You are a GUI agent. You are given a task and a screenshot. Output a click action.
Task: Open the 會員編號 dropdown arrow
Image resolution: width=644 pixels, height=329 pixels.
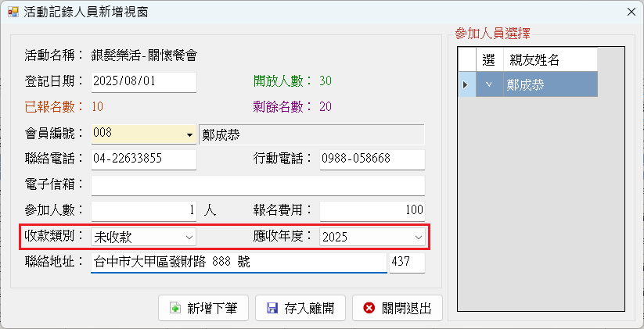pyautogui.click(x=189, y=135)
